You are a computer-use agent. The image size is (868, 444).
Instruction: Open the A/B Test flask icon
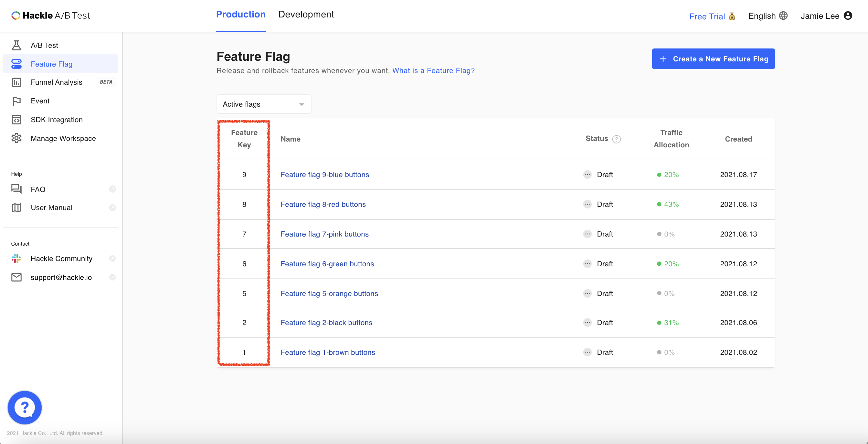[x=16, y=45]
